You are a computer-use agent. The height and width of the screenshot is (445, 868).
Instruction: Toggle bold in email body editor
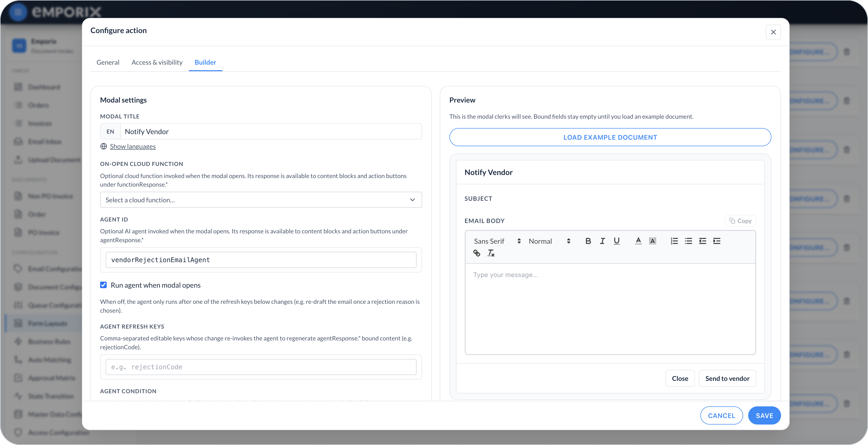coord(588,241)
